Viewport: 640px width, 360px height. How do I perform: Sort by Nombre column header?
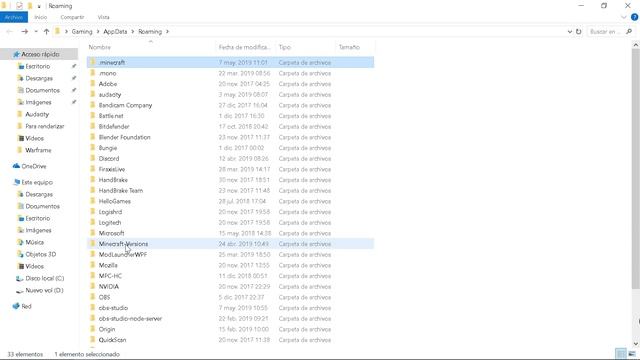click(x=100, y=47)
